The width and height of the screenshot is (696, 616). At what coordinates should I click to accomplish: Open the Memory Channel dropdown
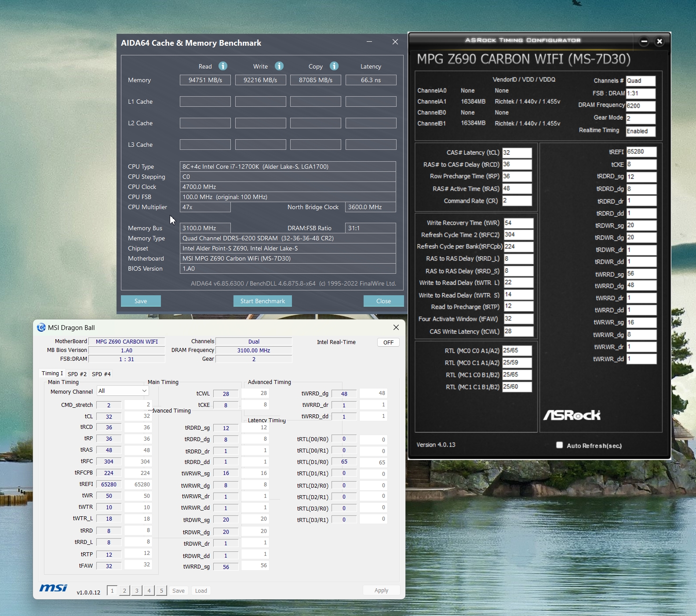123,391
